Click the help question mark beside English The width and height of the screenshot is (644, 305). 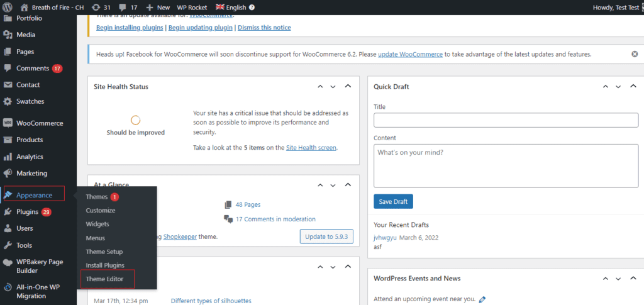click(252, 7)
